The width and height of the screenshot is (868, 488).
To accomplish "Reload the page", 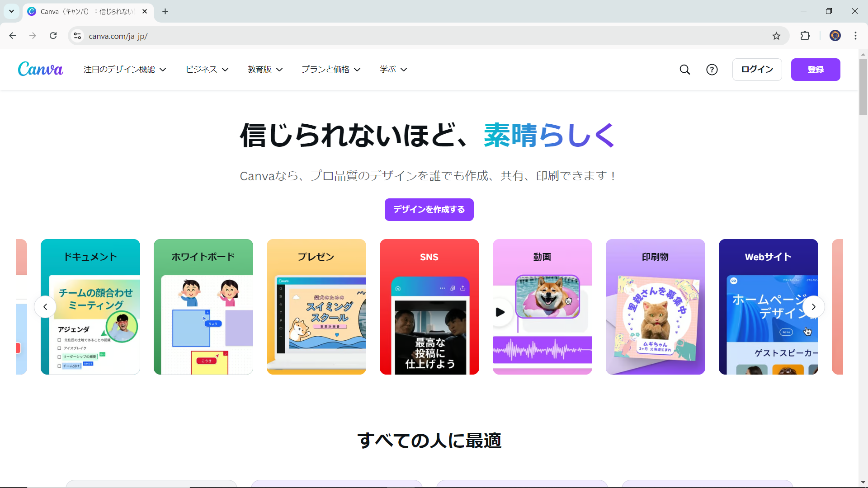I will click(53, 36).
